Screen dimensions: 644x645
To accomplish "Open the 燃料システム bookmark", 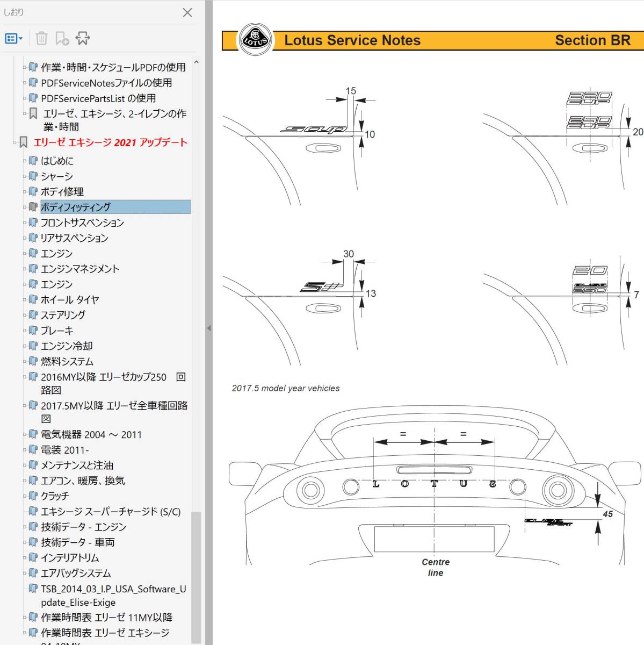I will coord(67,362).
